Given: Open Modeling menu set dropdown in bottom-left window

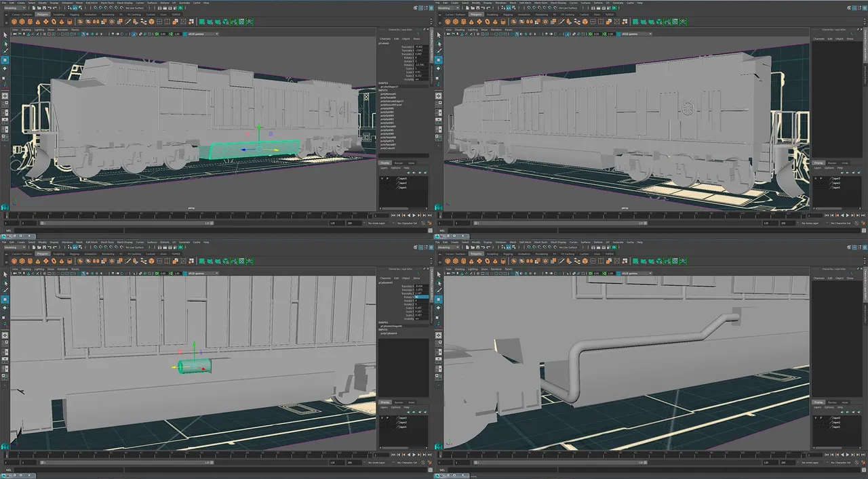Looking at the screenshot, I should [14, 247].
